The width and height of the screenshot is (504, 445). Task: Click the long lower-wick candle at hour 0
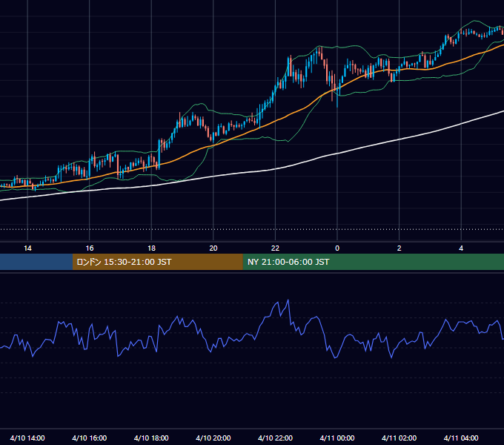point(337,96)
